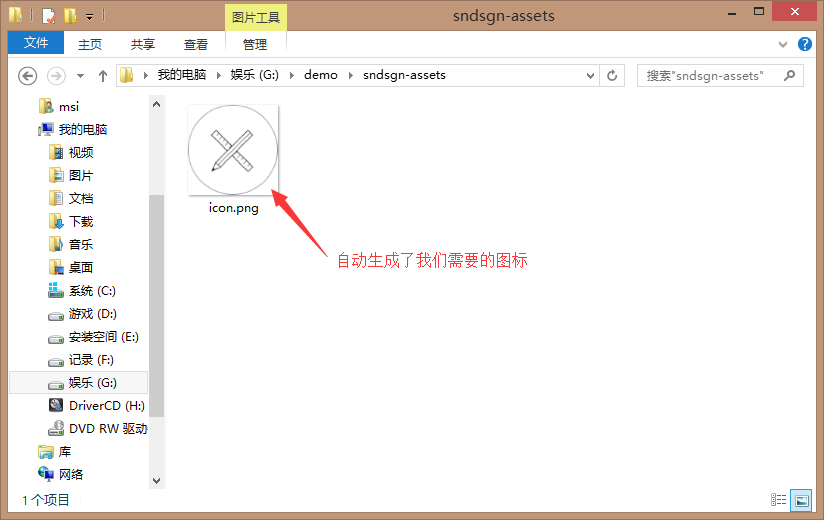The width and height of the screenshot is (824, 520).
Task: Switch to large thumbnails view icon
Action: click(x=801, y=501)
